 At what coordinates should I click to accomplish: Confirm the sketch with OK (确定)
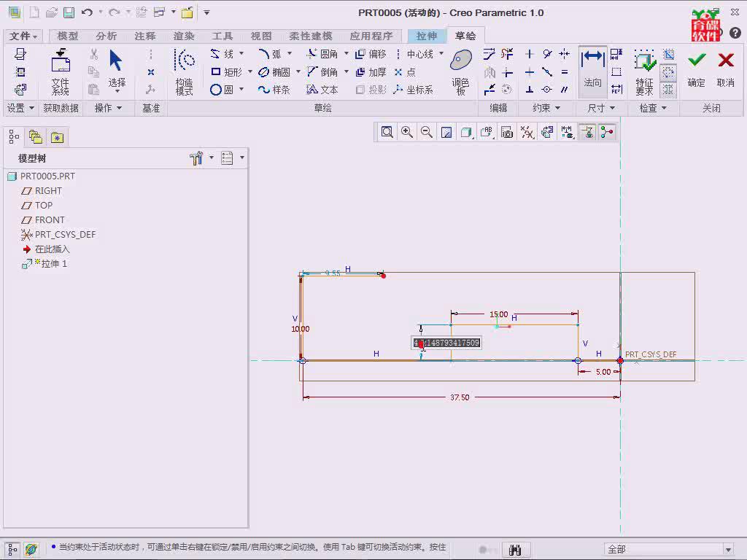tap(697, 70)
